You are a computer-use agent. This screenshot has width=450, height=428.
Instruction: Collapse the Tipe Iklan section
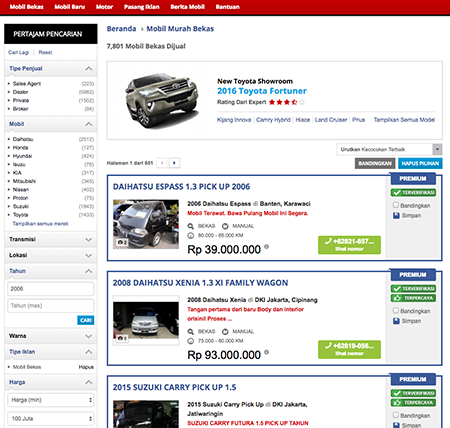[x=51, y=352]
